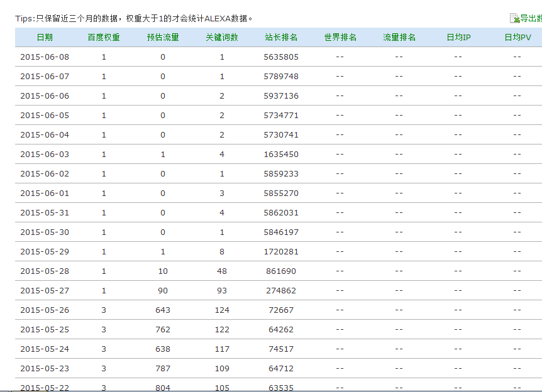
Task: Select the 2015-05-26 date cell
Action: click(45, 310)
